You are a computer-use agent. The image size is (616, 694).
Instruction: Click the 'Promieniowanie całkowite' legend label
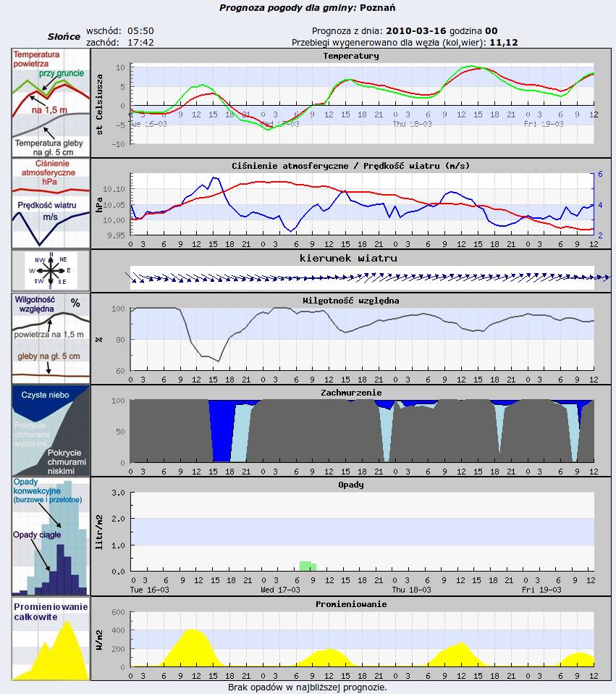51,611
